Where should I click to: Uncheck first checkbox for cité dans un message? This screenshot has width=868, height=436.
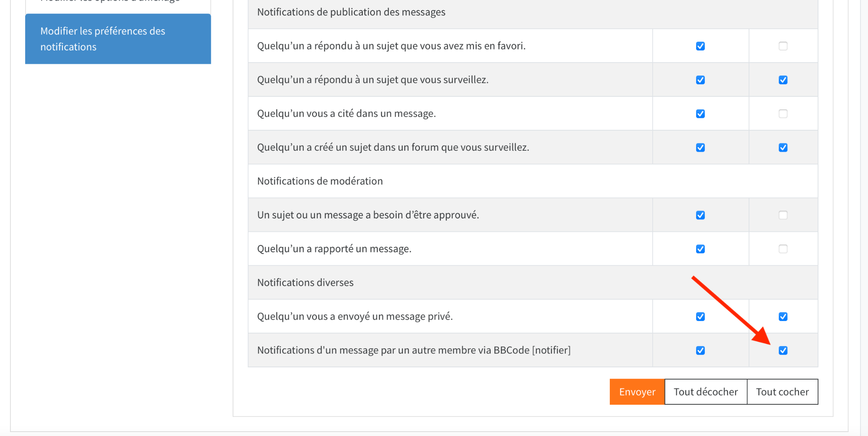700,114
